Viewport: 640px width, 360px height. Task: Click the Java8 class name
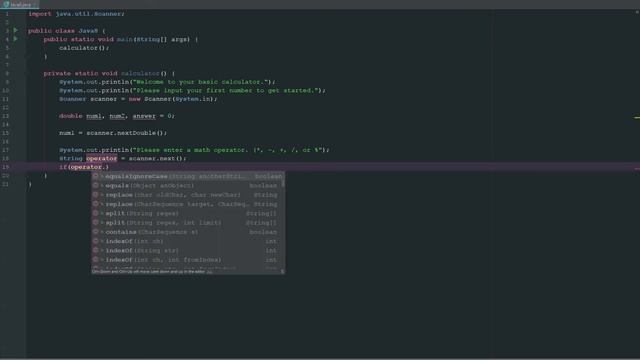(x=88, y=31)
